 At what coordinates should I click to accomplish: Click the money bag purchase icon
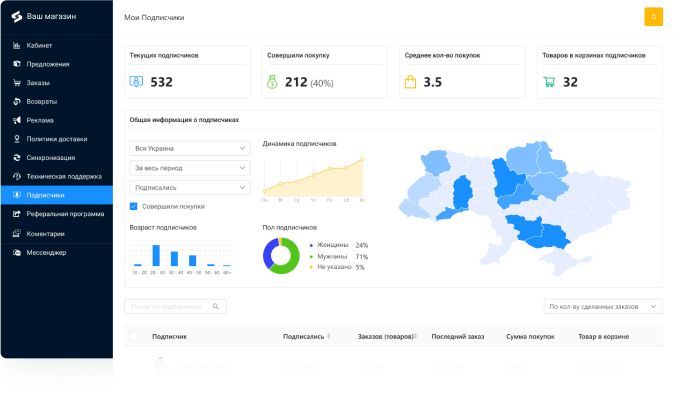click(x=272, y=82)
